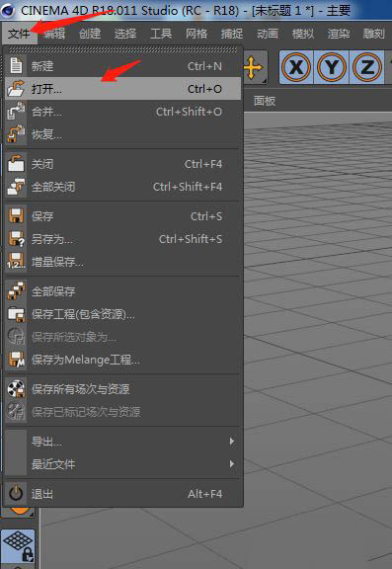The image size is (392, 569).
Task: Click the 关闭 folder icon
Action: (x=16, y=164)
